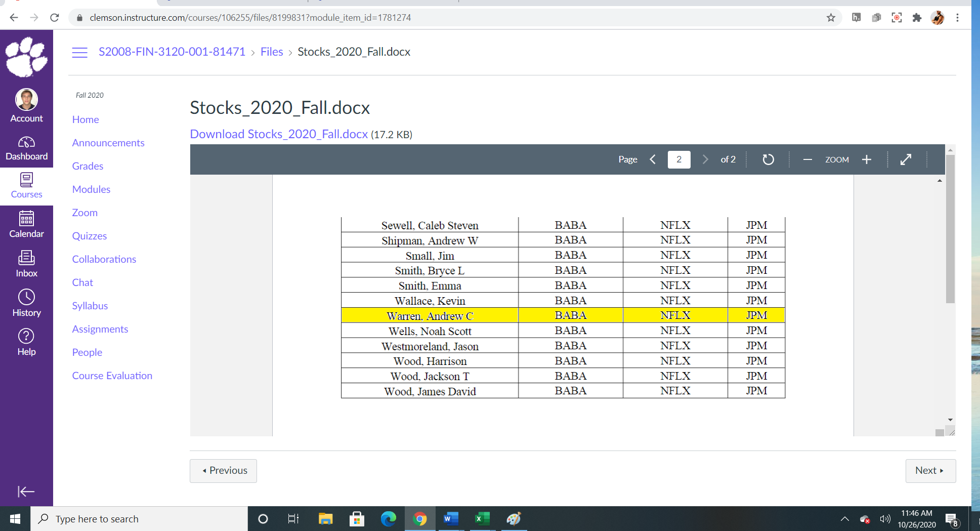Click the Next module item button
Image resolution: width=980 pixels, height=531 pixels.
(x=930, y=471)
